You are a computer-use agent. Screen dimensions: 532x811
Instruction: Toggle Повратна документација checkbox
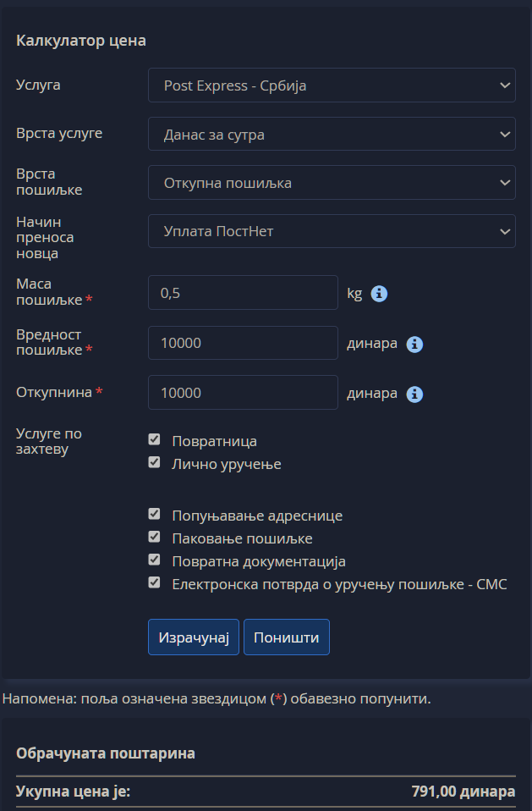[154, 560]
